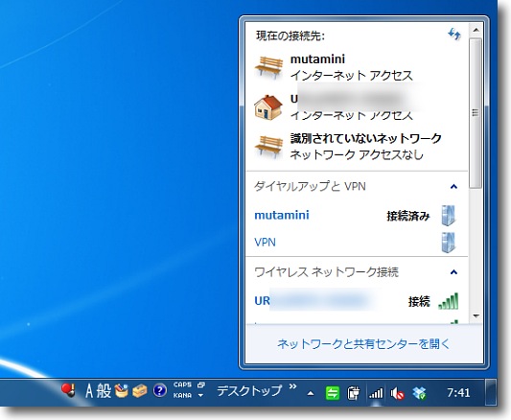Click the home network house icon
511x420 pixels.
[268, 106]
